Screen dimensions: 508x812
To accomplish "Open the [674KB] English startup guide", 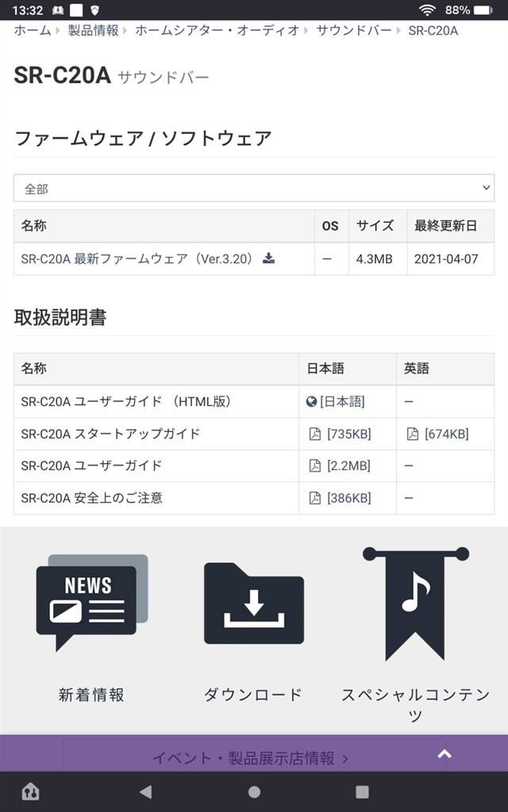I will (x=446, y=434).
